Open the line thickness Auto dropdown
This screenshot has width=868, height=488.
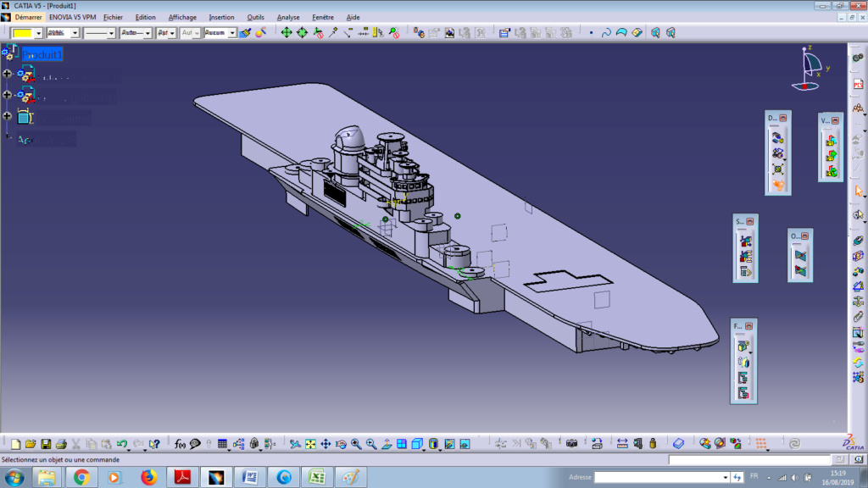(x=147, y=33)
